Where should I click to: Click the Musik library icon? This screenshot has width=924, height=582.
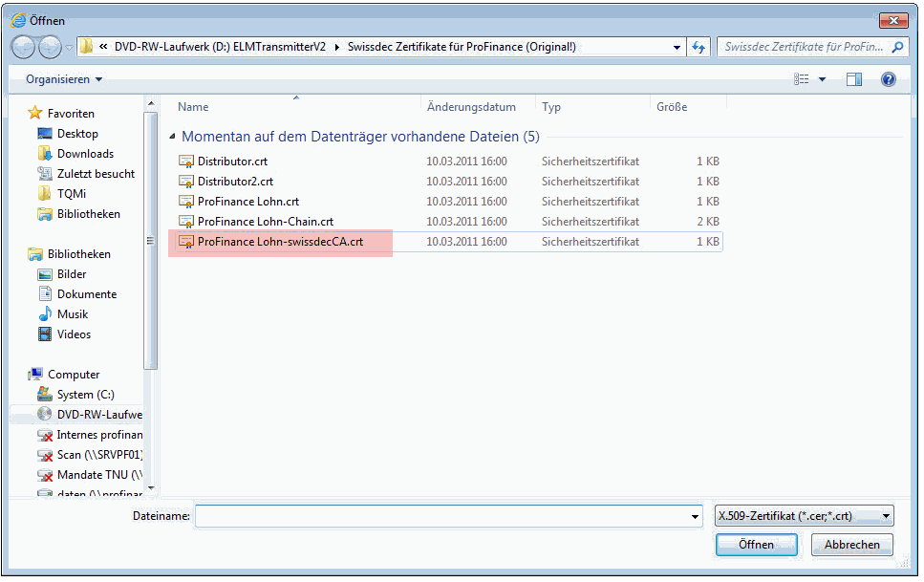pos(44,314)
